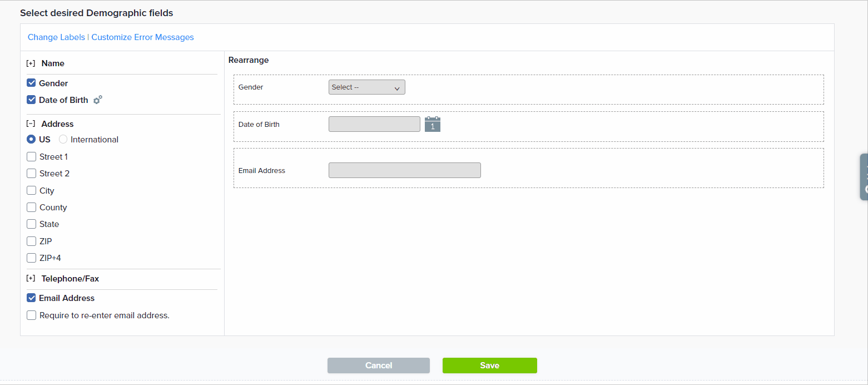Enable require to re-enter email address
The height and width of the screenshot is (385, 868).
[x=32, y=315]
